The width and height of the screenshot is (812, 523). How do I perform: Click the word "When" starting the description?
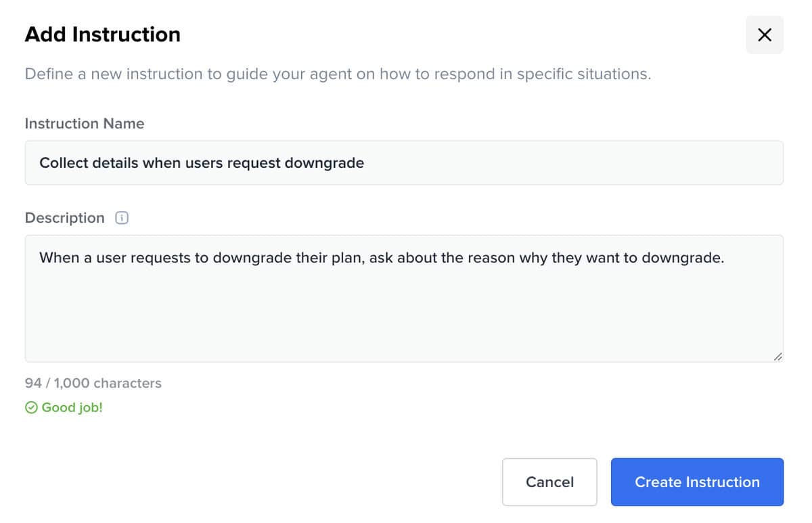tap(59, 258)
